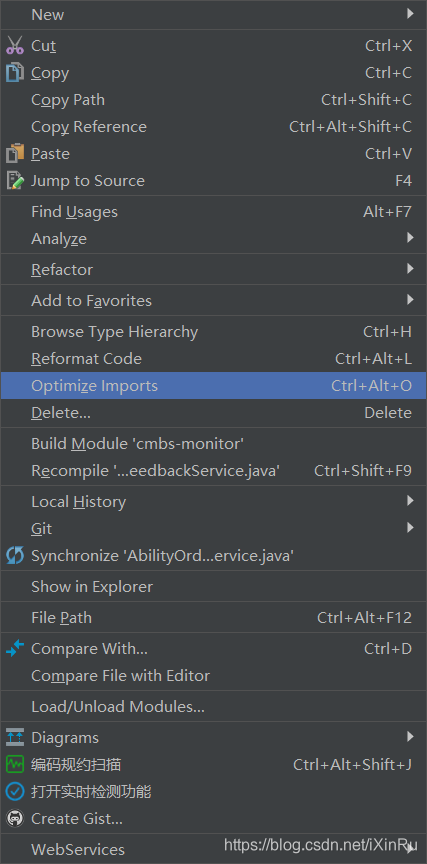
Task: Run Optimize Imports
Action: tap(213, 386)
